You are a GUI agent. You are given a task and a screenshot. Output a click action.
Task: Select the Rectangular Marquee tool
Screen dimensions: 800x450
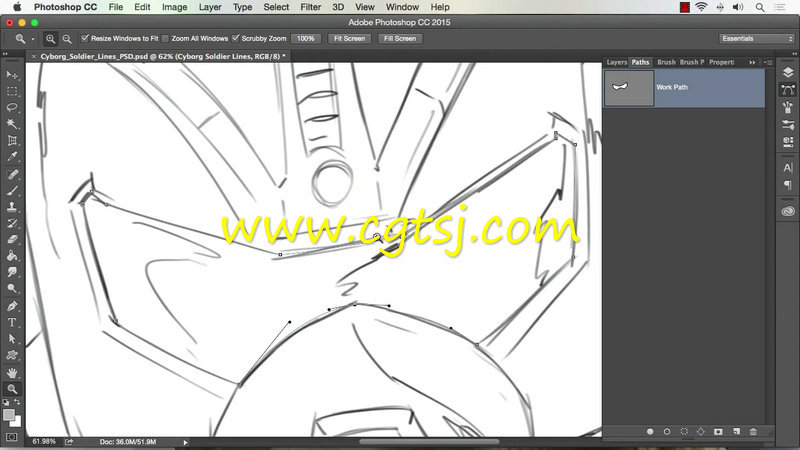[12, 91]
